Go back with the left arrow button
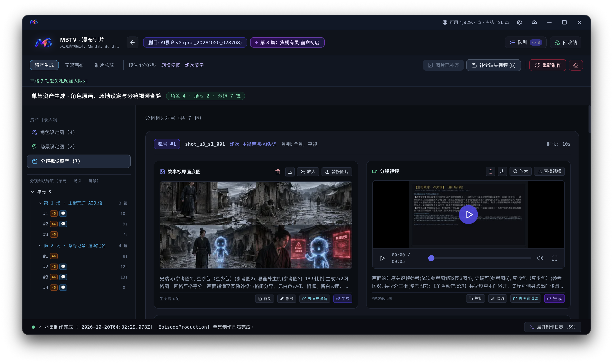Viewport: 613px width, 364px height. 132,42
